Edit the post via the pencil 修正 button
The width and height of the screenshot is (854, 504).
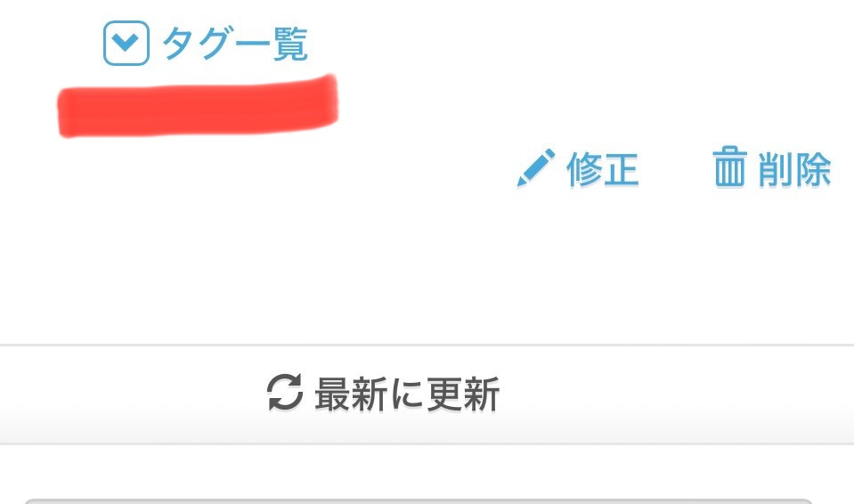click(x=577, y=168)
